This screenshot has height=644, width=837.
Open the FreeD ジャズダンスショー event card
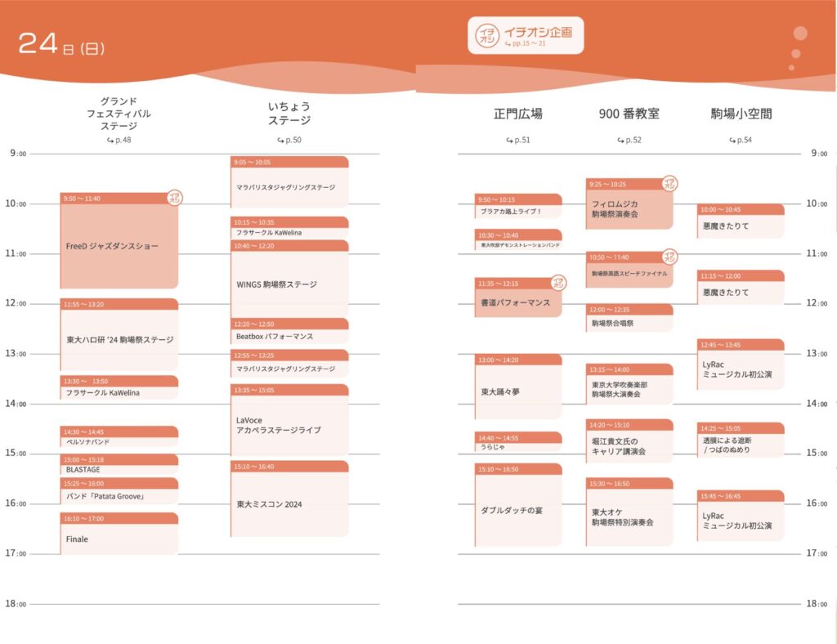point(119,240)
